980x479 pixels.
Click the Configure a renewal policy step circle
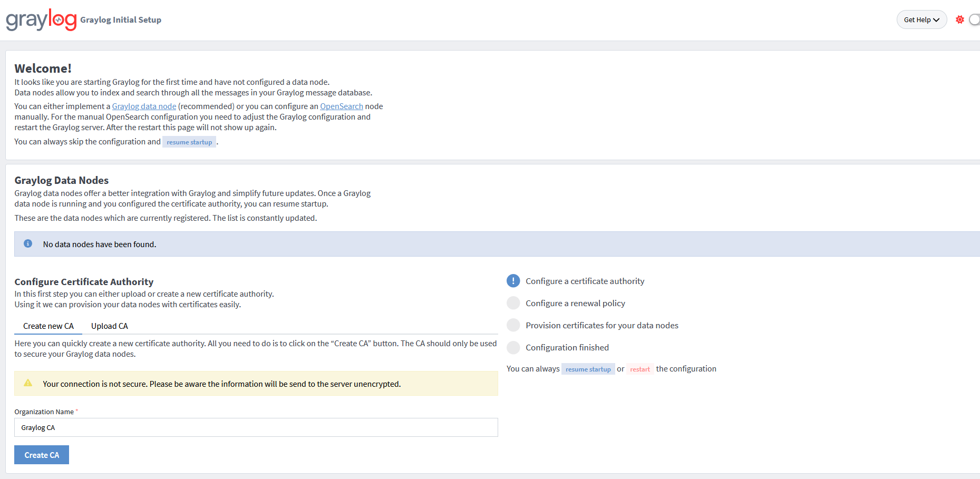coord(513,303)
